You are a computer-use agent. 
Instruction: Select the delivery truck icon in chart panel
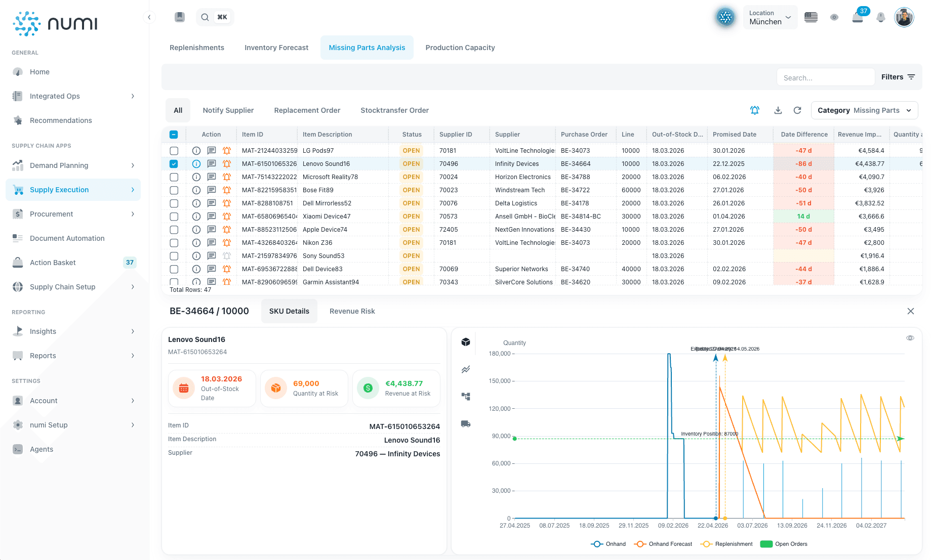pyautogui.click(x=466, y=424)
